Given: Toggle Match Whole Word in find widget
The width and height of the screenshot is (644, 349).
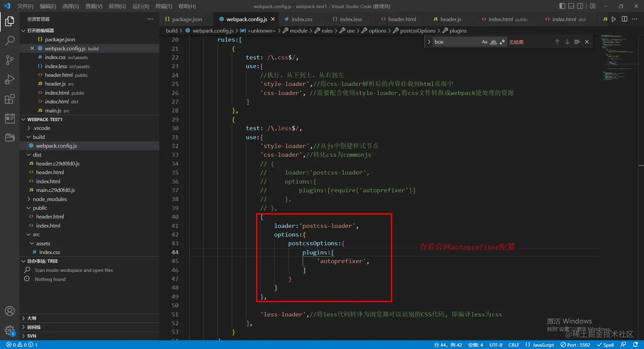Looking at the screenshot, I should coord(493,42).
